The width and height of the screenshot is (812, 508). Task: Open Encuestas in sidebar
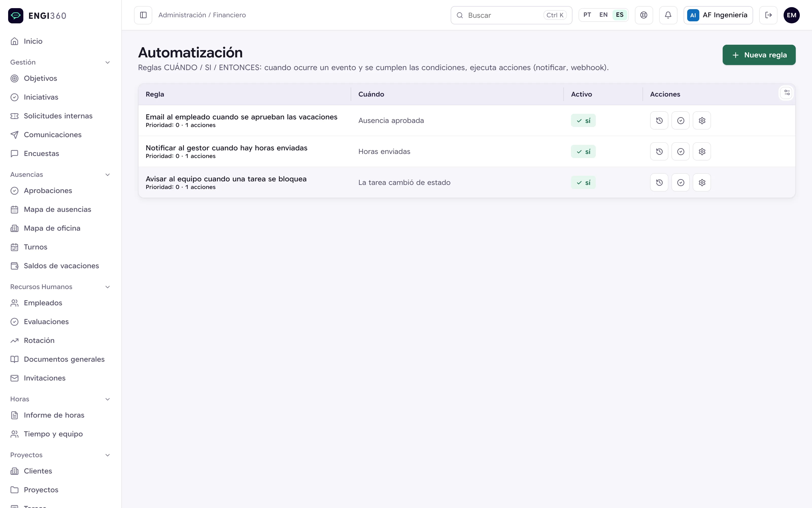[x=60, y=153]
